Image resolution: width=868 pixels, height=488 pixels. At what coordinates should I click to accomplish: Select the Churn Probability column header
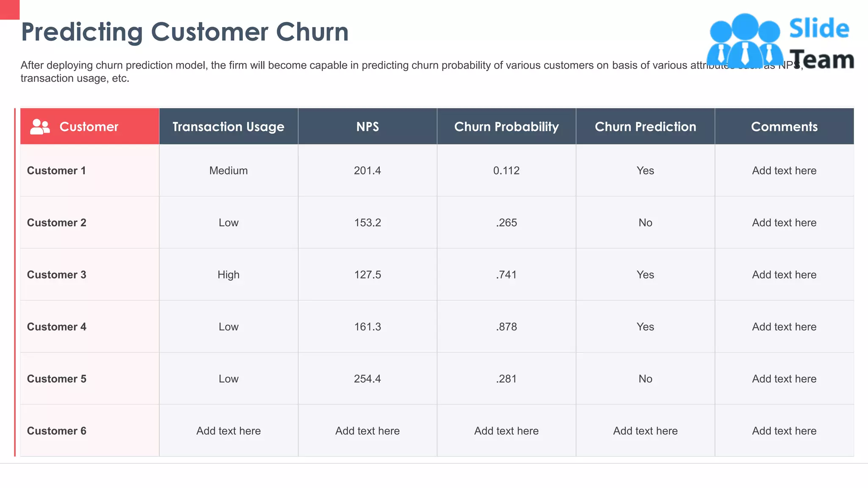pos(506,126)
